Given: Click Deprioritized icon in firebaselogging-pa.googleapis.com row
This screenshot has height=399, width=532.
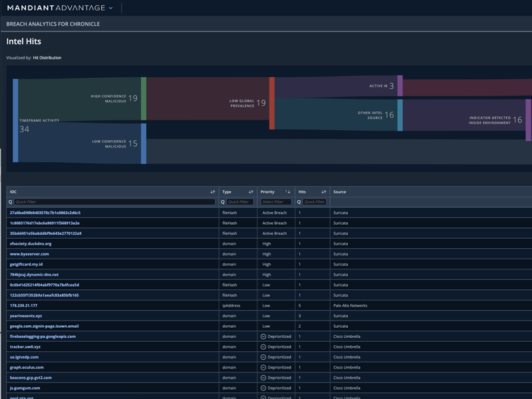Looking at the screenshot, I should [x=263, y=336].
